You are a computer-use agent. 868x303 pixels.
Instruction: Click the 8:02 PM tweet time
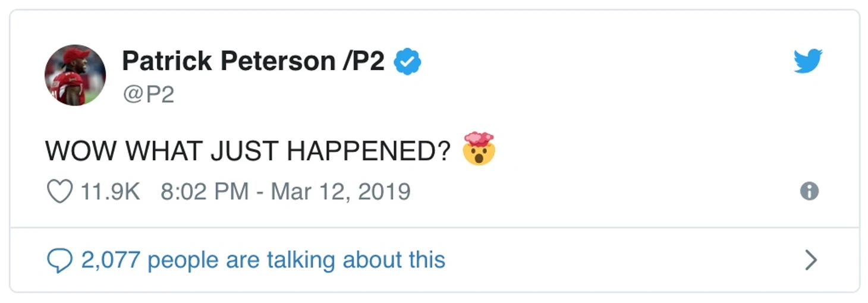coord(204,191)
